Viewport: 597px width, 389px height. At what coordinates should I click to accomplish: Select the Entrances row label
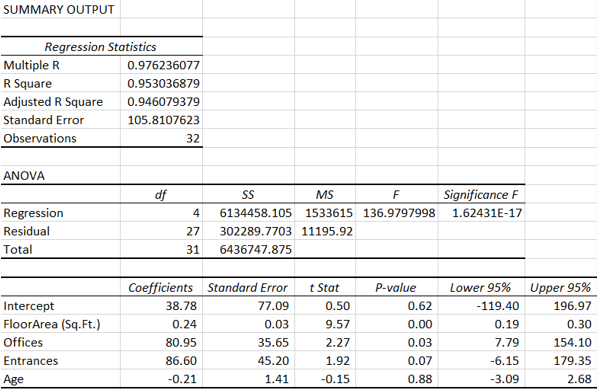(x=30, y=360)
